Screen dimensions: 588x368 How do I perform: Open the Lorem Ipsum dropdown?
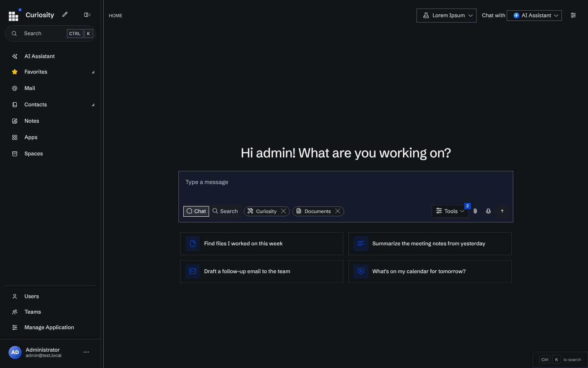446,16
